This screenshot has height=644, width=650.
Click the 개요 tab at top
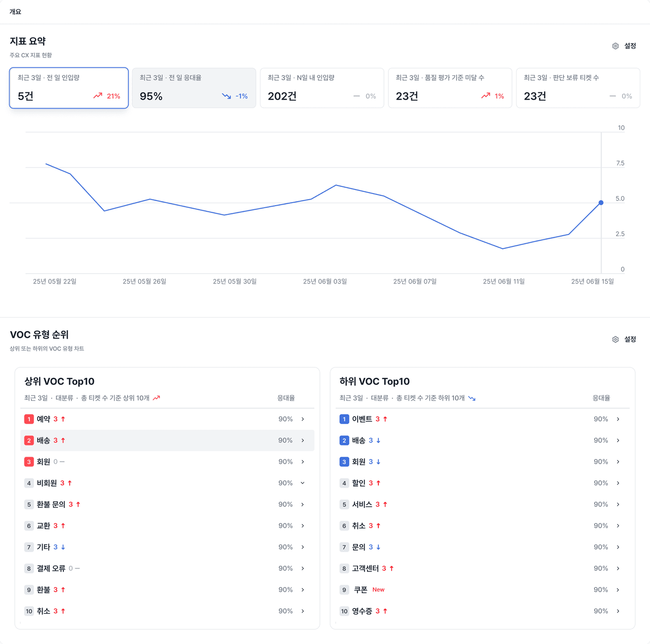coord(15,12)
